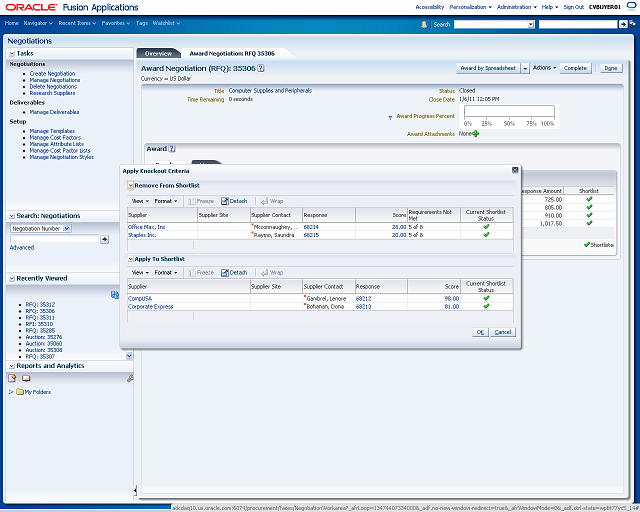Collapse the Apply To Shortlist section

coord(131,259)
